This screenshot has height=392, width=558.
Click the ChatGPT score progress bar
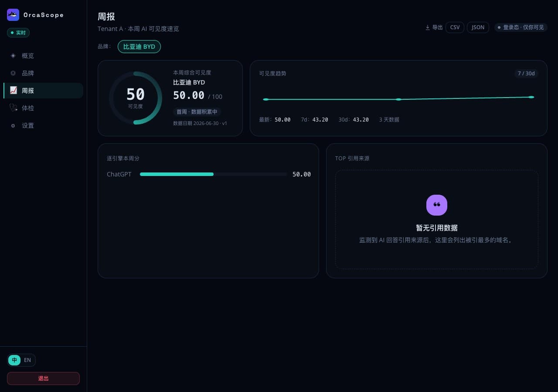[213, 174]
